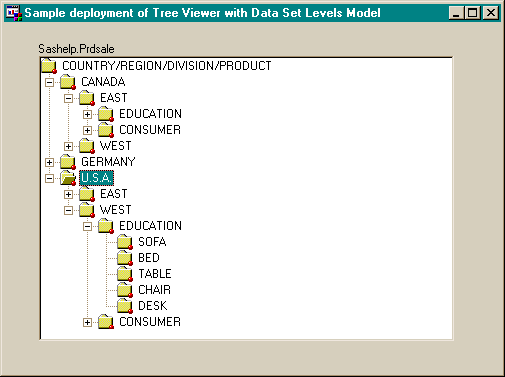The image size is (505, 377).
Task: Click the GERMANY folder icon
Action: [68, 162]
